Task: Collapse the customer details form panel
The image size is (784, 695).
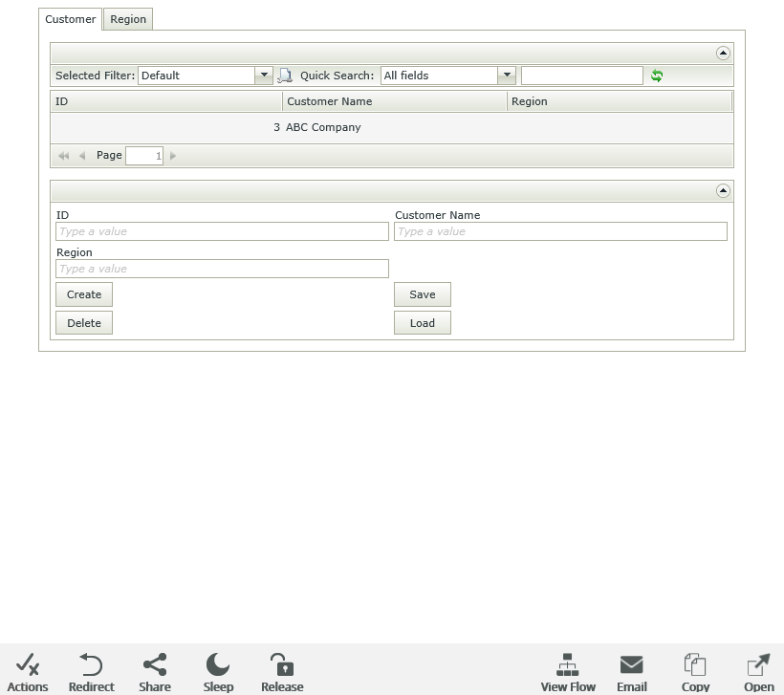Action: coord(723,191)
